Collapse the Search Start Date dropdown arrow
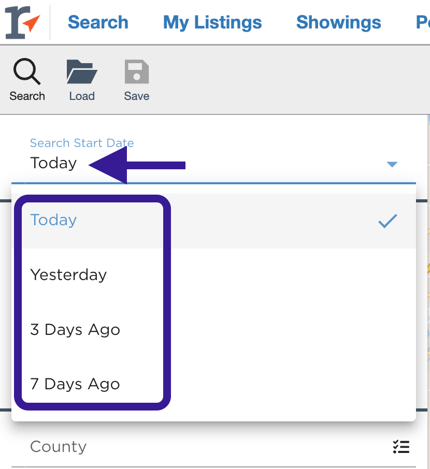The width and height of the screenshot is (430, 469). [392, 164]
